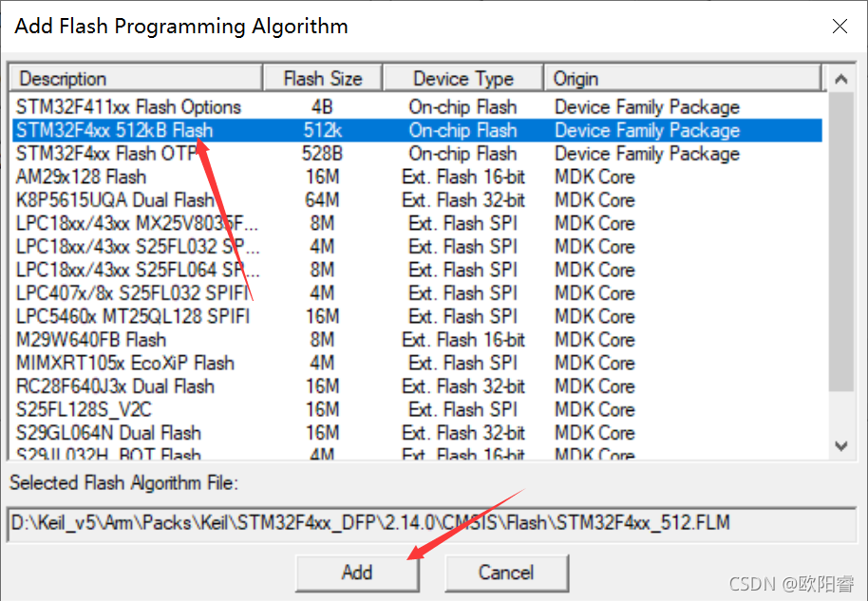The height and width of the screenshot is (601, 868).
Task: Sort list by Flash Size column header
Action: point(323,79)
